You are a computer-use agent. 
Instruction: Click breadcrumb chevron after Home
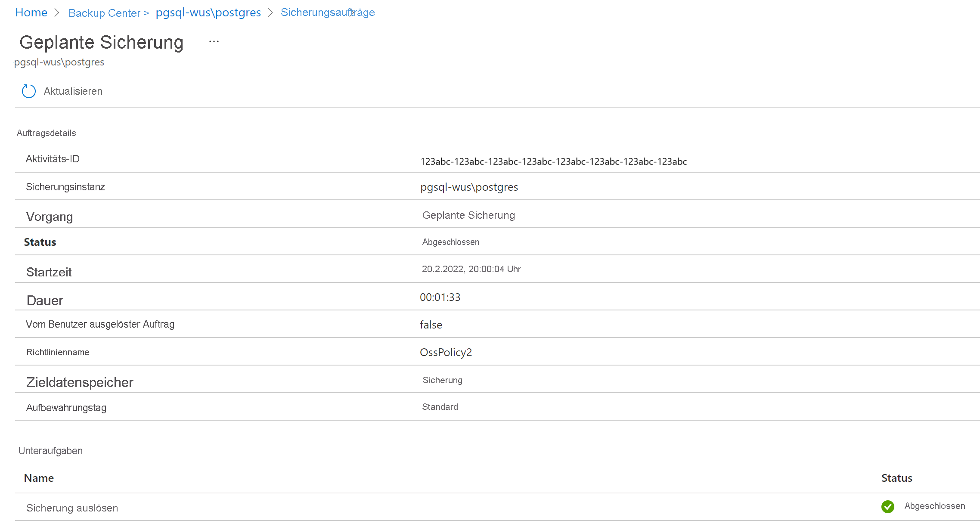click(57, 13)
